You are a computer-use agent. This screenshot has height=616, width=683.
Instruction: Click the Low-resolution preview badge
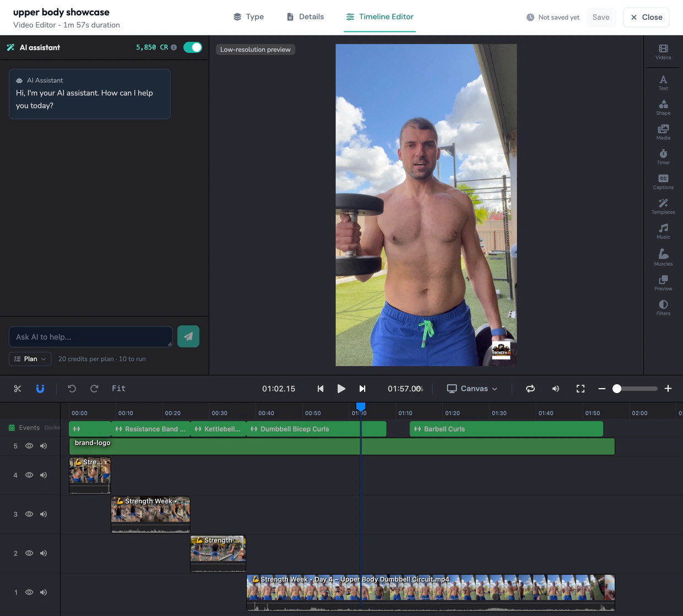(256, 50)
